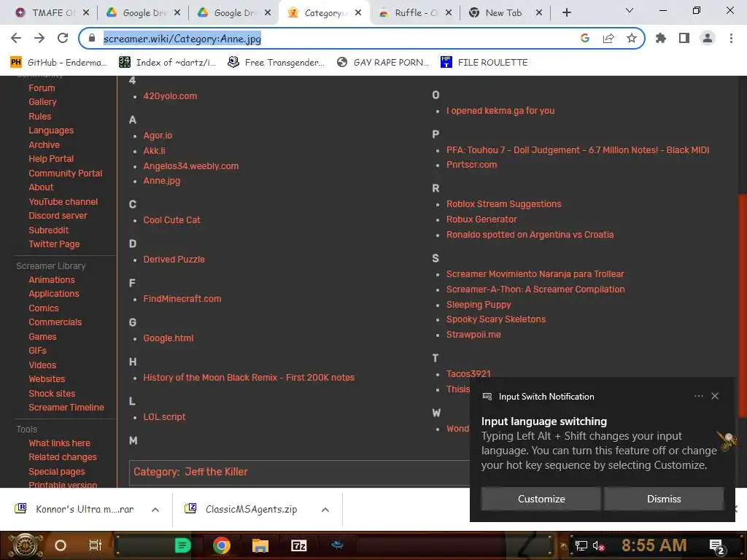Open the Derived Puzzle link
This screenshot has height=560, width=747.
click(x=174, y=260)
